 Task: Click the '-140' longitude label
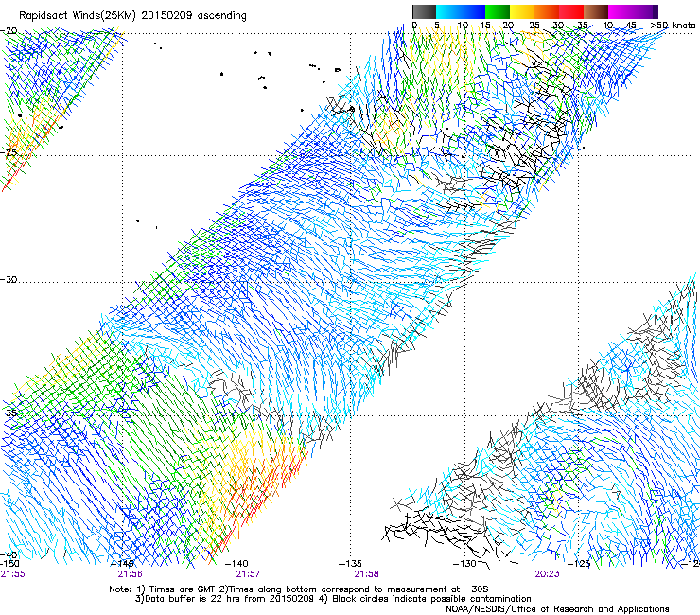[x=236, y=564]
